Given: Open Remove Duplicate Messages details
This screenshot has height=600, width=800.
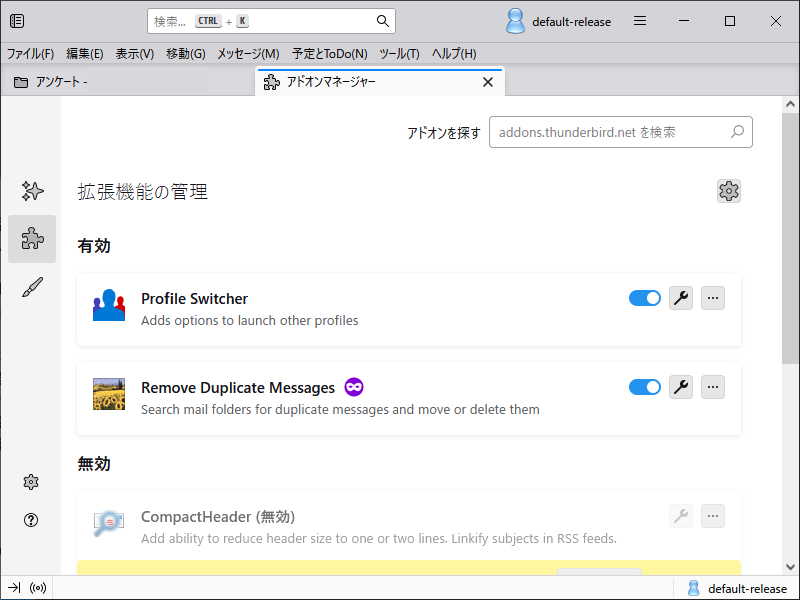Looking at the screenshot, I should 238,388.
